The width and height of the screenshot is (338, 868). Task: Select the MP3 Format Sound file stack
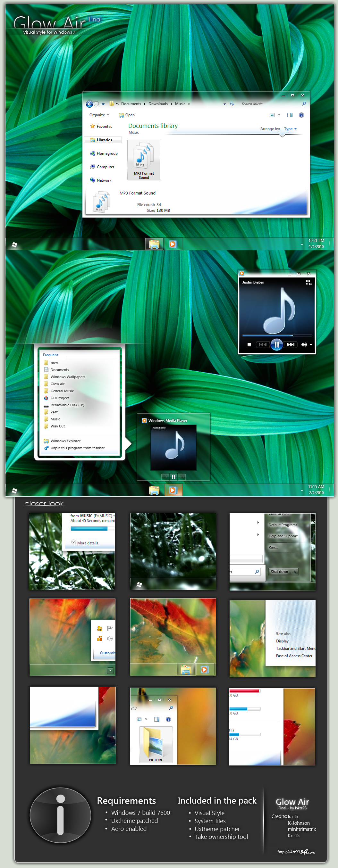click(x=144, y=160)
